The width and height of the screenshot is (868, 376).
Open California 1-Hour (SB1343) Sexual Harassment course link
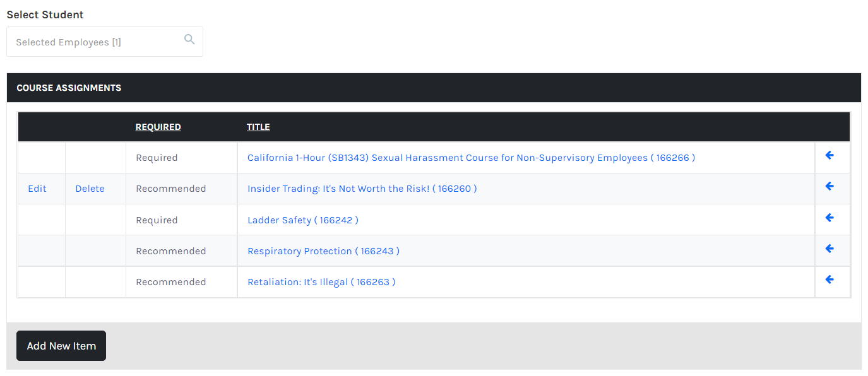pyautogui.click(x=471, y=158)
